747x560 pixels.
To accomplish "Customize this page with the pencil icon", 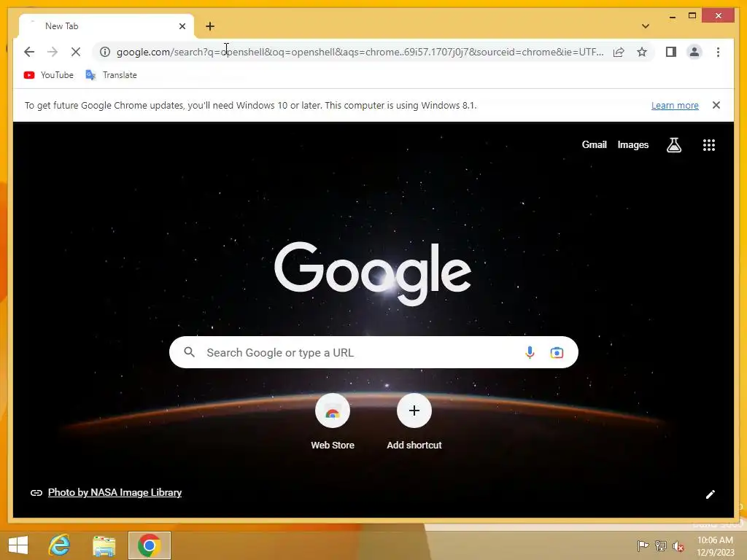I will pos(711,494).
